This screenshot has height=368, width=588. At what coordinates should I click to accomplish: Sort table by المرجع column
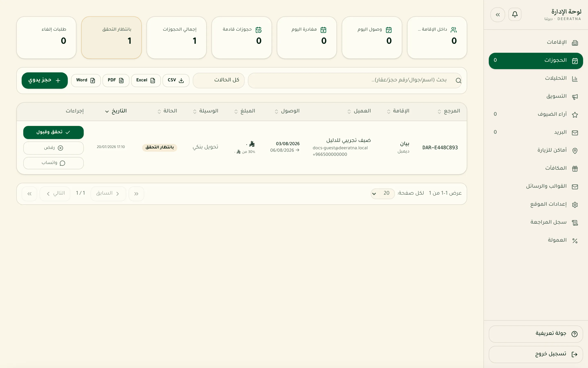point(449,111)
